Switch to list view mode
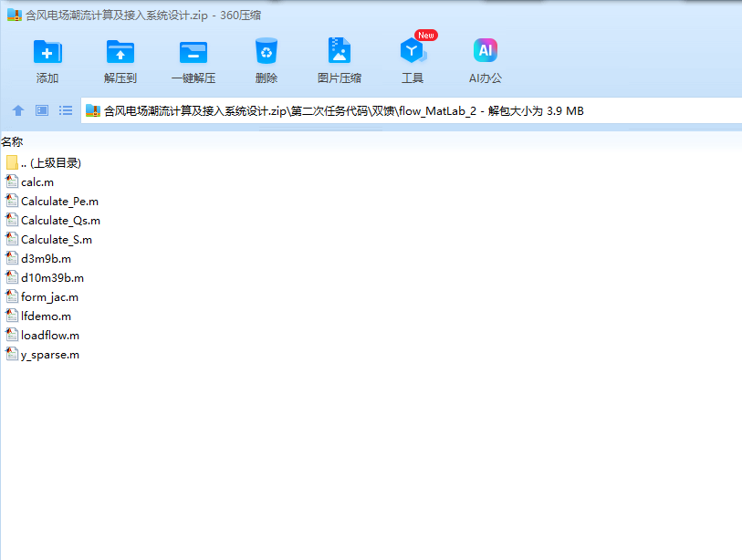Image resolution: width=742 pixels, height=560 pixels. pos(66,110)
